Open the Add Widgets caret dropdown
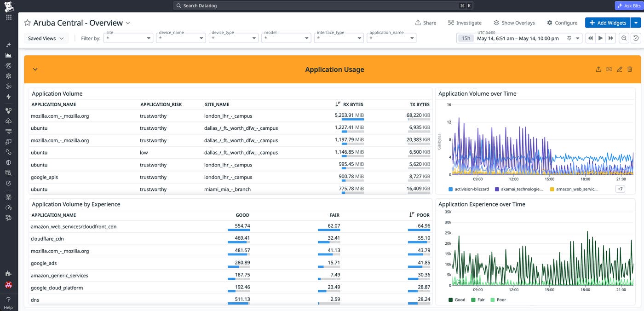 [636, 23]
